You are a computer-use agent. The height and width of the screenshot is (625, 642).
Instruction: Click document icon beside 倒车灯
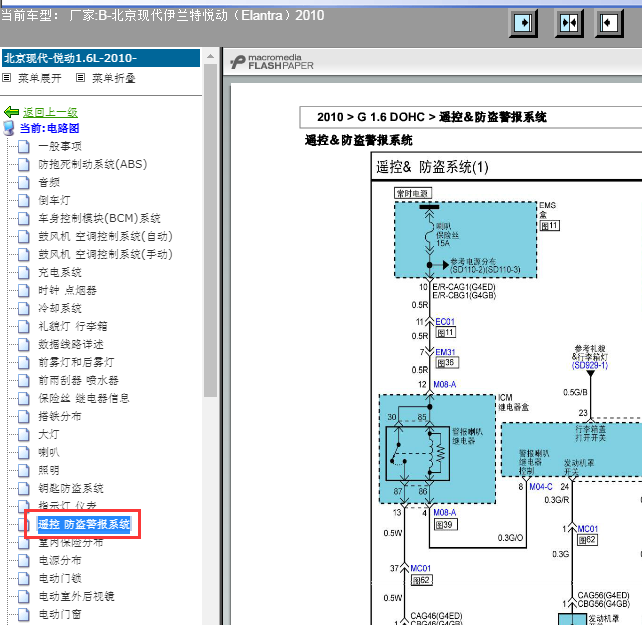(x=24, y=200)
